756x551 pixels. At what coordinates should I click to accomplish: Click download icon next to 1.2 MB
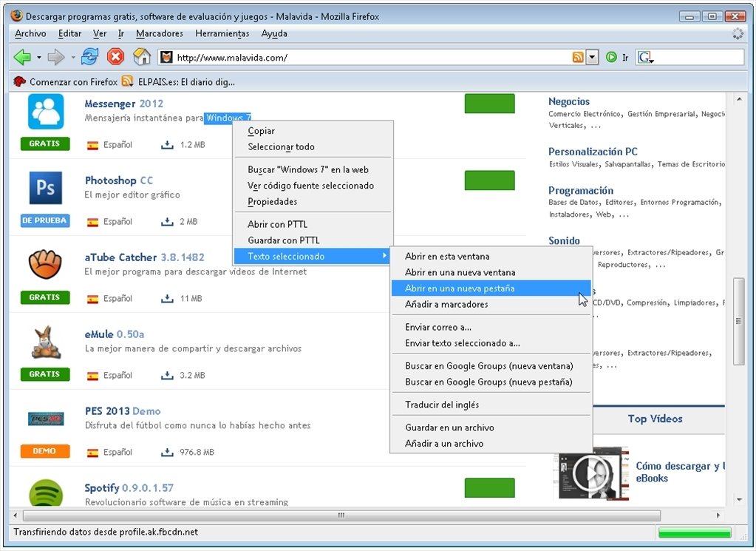(167, 144)
